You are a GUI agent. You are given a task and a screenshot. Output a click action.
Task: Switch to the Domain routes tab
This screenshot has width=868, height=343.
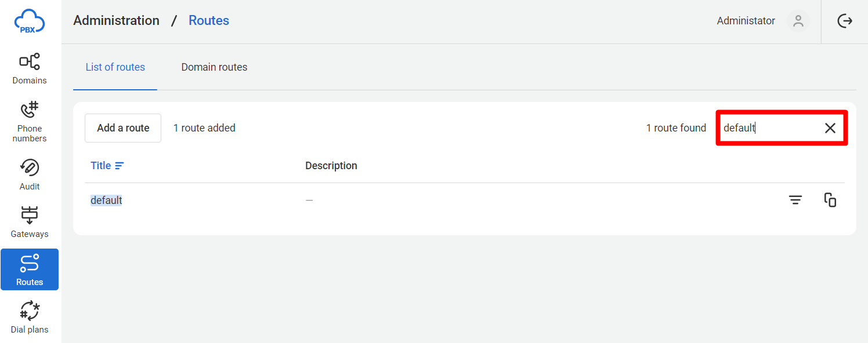(x=214, y=67)
